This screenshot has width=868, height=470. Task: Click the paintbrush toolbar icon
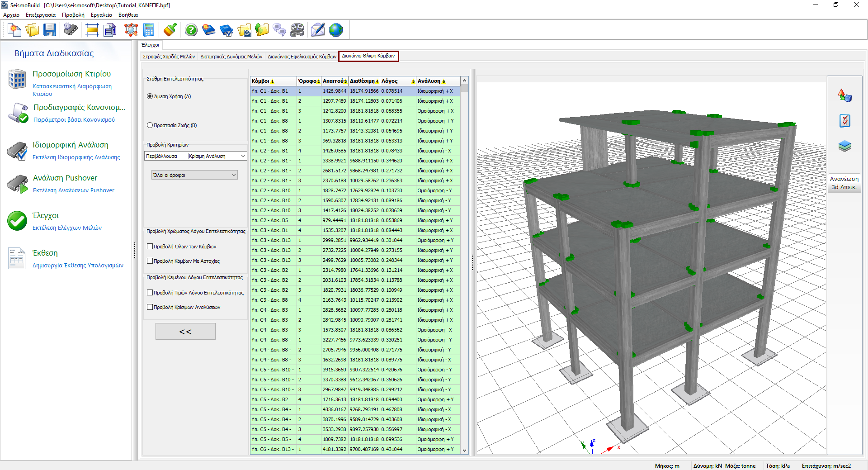(x=170, y=30)
